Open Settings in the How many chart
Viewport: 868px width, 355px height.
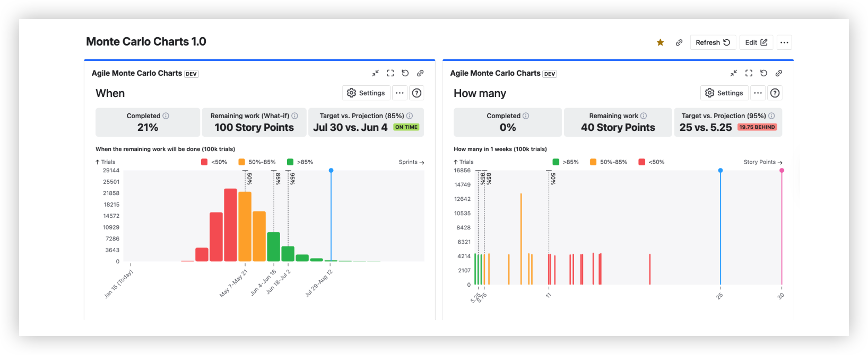(725, 93)
